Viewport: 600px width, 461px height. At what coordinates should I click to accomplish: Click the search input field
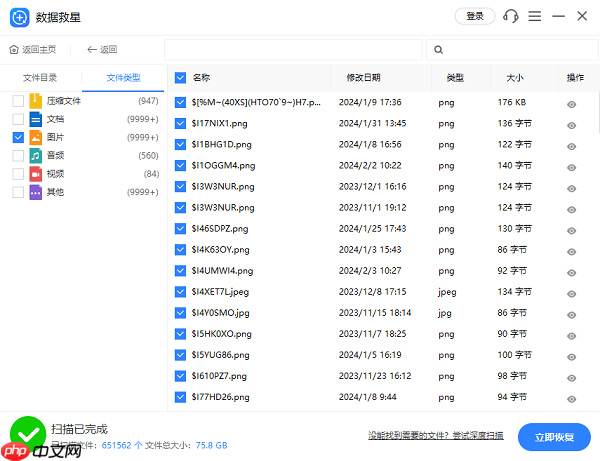pyautogui.click(x=513, y=50)
